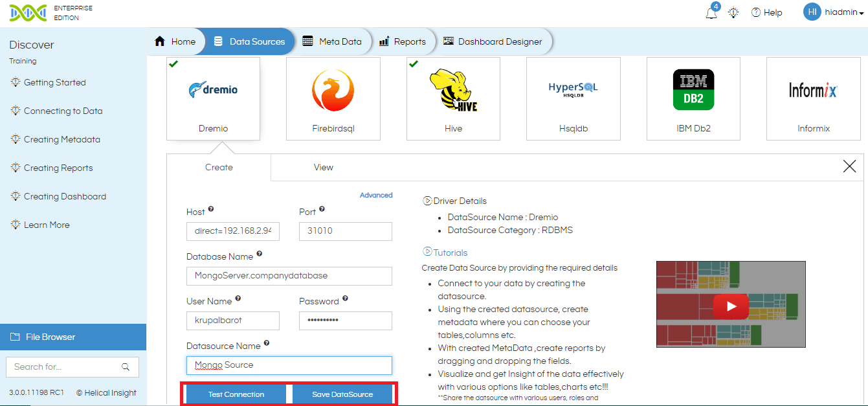Screen dimensions: 868x406
Task: Click the Database Name help icon
Action: click(x=260, y=254)
